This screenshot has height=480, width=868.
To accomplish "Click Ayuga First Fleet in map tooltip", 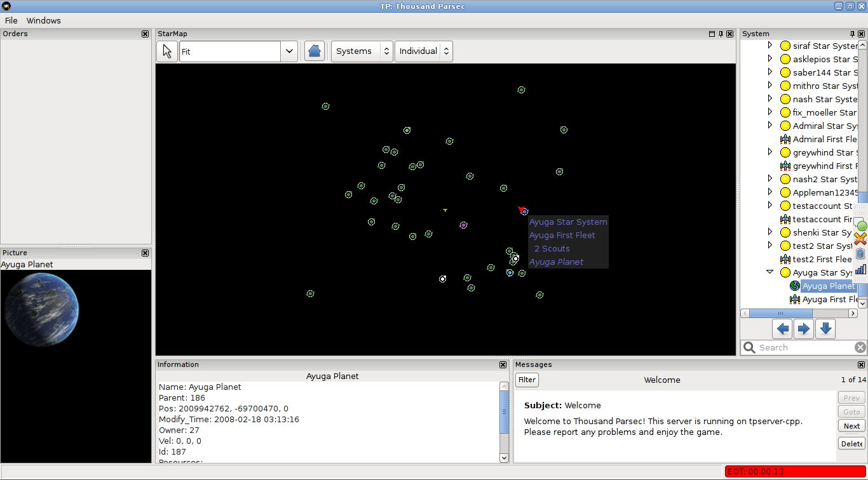I will (x=562, y=235).
